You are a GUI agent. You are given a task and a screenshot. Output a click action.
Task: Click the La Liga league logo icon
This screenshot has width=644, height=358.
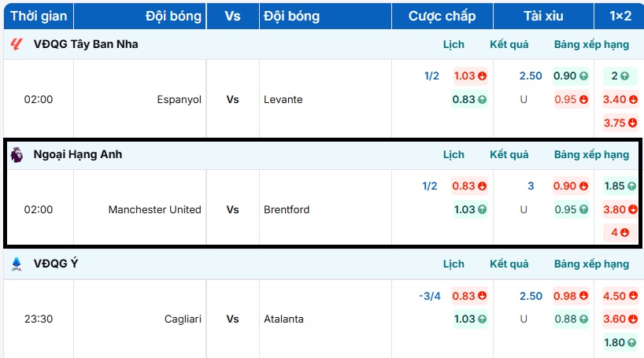click(17, 45)
